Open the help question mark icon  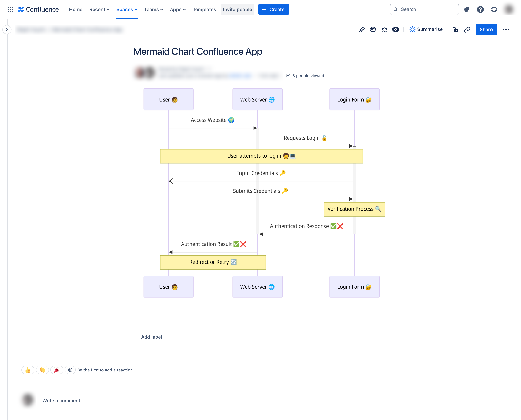(480, 9)
